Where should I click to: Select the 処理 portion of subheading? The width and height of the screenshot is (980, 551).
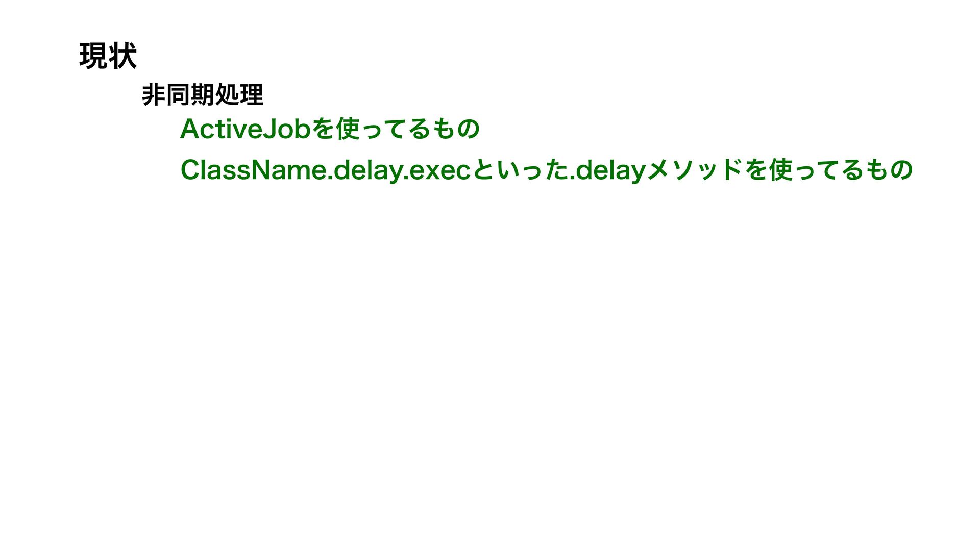click(239, 94)
